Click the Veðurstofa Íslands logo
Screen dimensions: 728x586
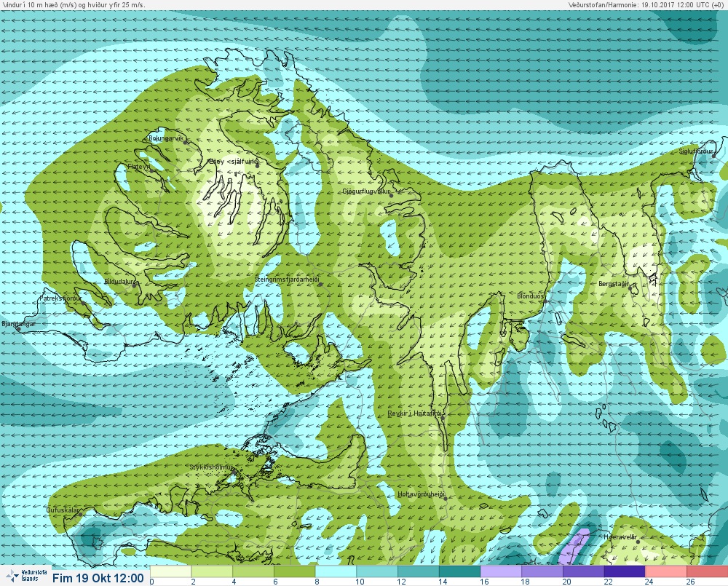[27, 576]
